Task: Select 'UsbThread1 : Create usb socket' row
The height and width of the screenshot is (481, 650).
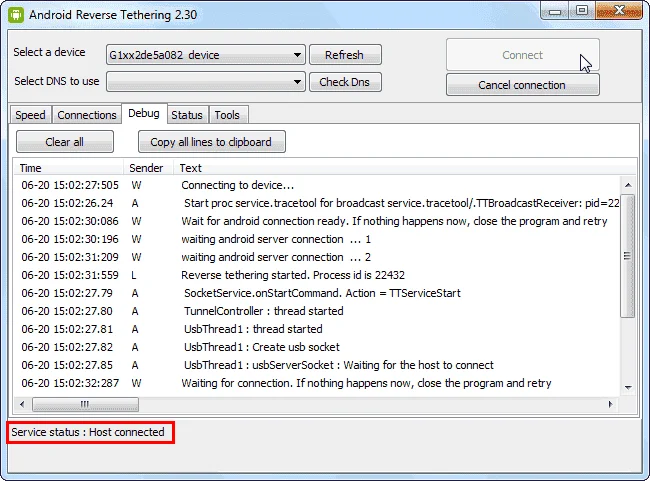Action: pos(317,347)
